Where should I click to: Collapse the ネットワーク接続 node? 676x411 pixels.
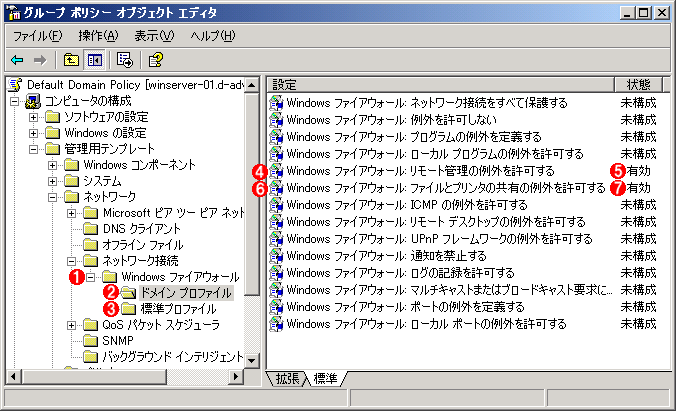click(x=72, y=260)
